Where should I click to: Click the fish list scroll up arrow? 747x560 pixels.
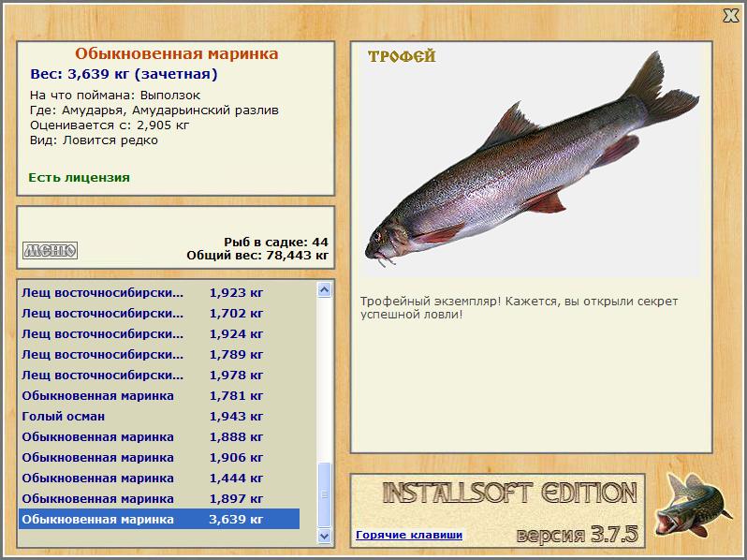pyautogui.click(x=325, y=289)
